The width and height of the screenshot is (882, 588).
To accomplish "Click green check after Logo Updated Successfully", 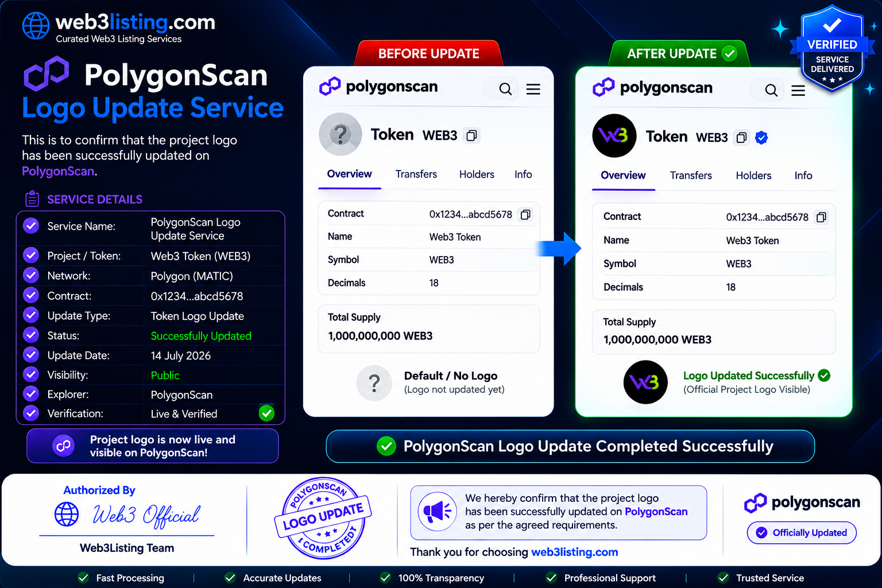I will click(824, 376).
